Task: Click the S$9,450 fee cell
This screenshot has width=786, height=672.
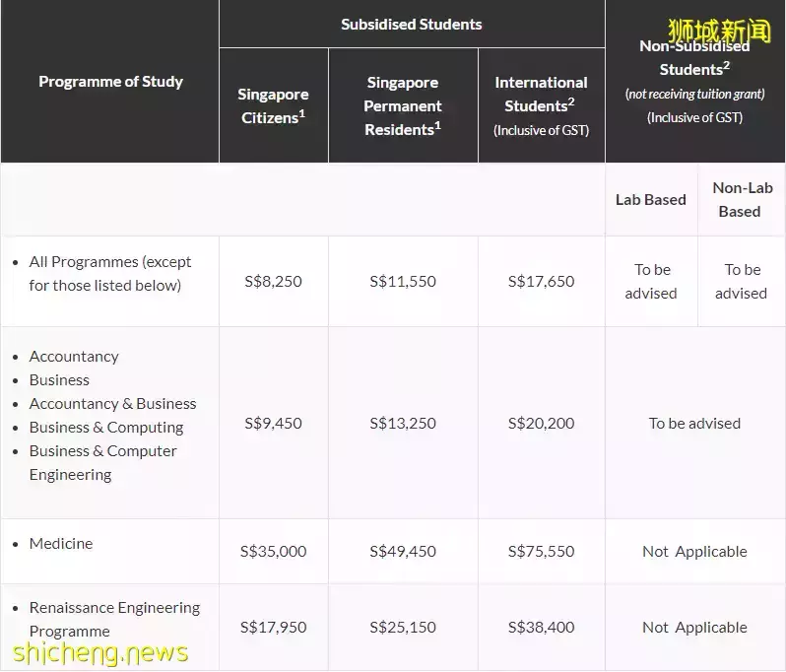Action: click(273, 424)
